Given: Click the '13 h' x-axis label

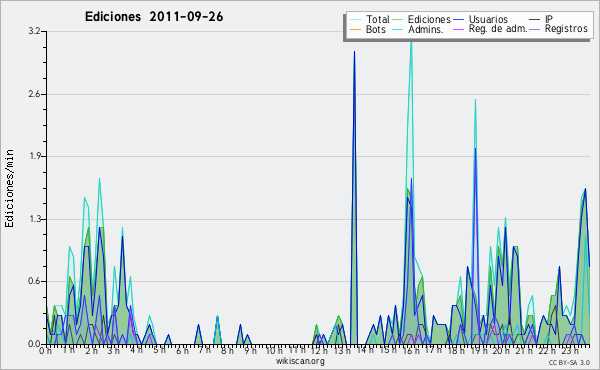Looking at the screenshot, I should point(342,351).
